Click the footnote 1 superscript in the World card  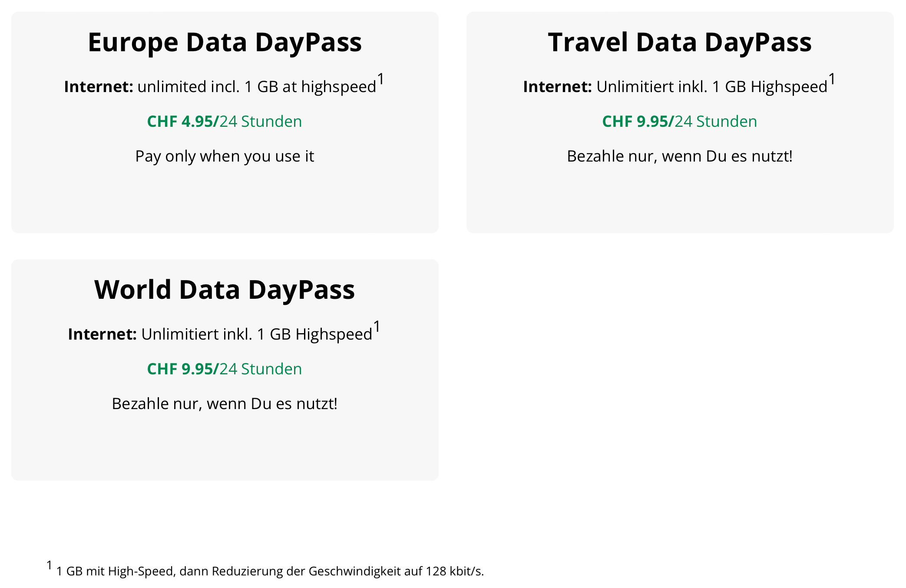[377, 327]
